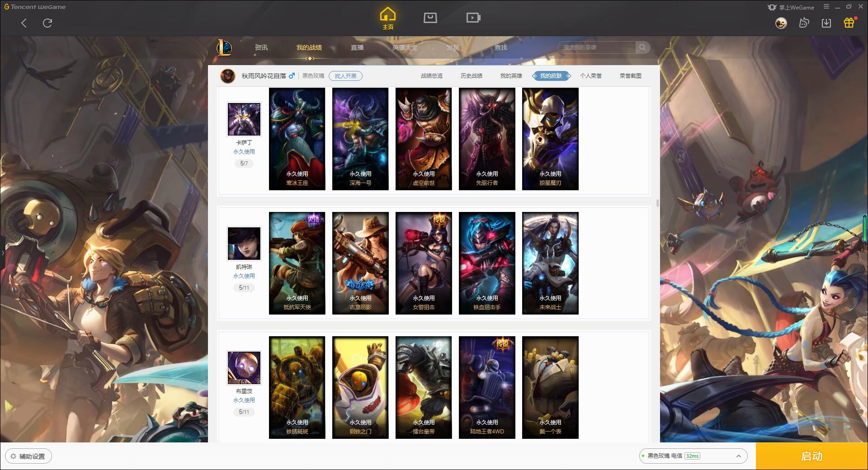
Task: Click 布里茨 champion portrait
Action: tap(244, 368)
